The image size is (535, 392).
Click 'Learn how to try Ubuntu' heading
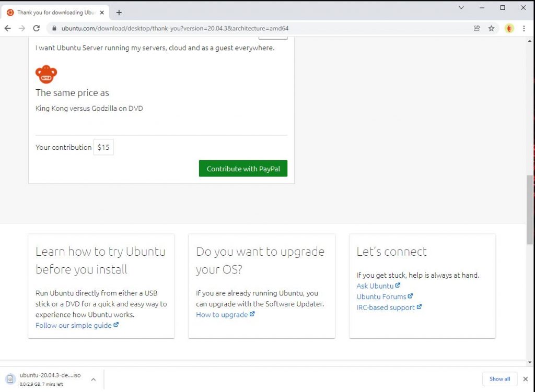100,260
